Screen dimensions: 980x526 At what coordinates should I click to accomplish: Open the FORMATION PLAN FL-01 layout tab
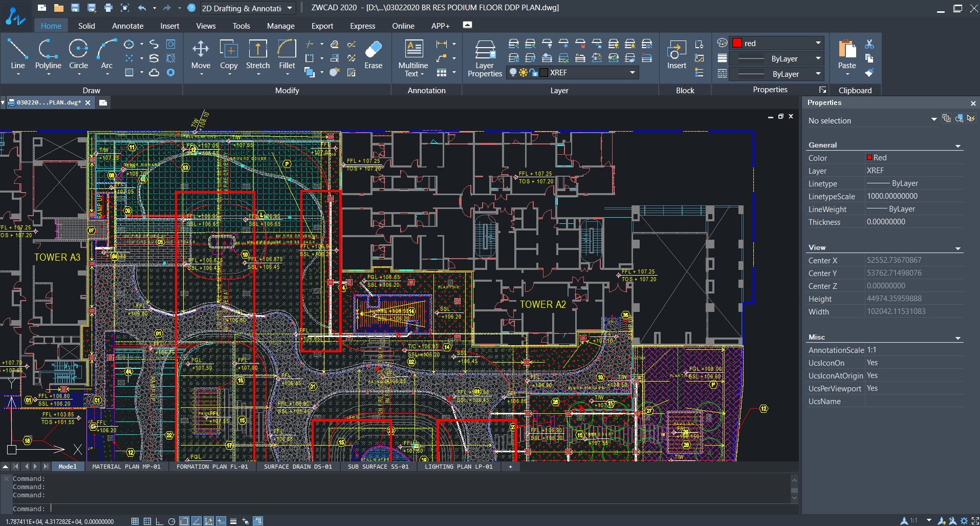[212, 467]
